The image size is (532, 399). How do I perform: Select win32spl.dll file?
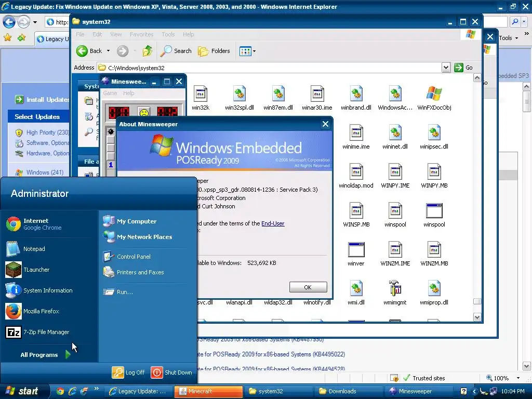click(239, 98)
